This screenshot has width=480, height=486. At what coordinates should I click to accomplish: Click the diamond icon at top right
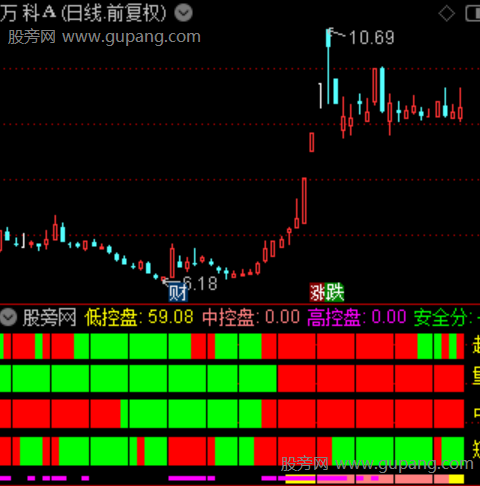(x=447, y=14)
